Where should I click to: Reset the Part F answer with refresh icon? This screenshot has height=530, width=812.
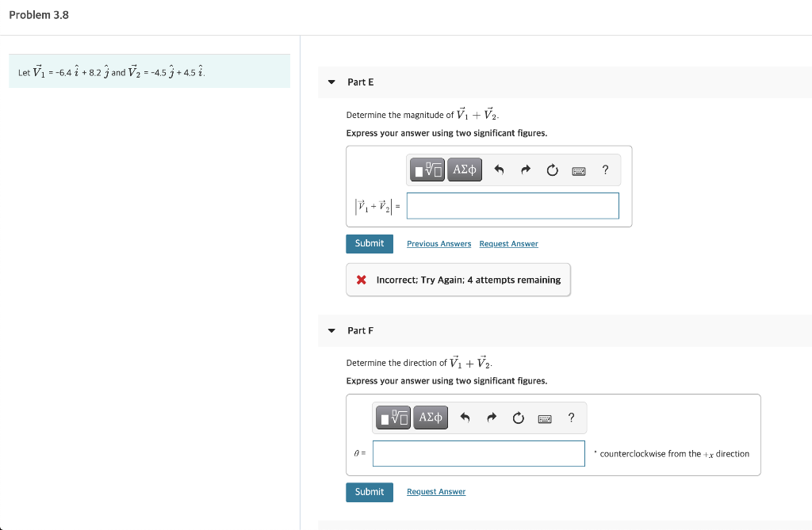point(518,418)
